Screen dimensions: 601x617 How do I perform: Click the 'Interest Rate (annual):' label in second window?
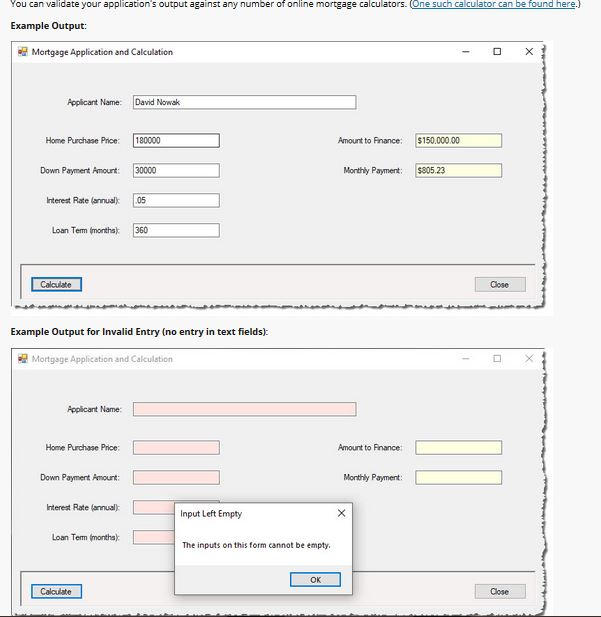(83, 507)
